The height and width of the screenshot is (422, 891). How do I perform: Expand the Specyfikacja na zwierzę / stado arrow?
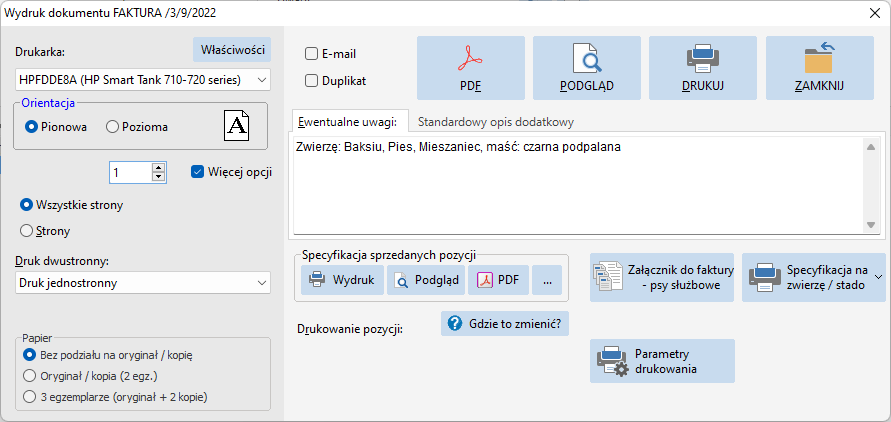click(878, 277)
